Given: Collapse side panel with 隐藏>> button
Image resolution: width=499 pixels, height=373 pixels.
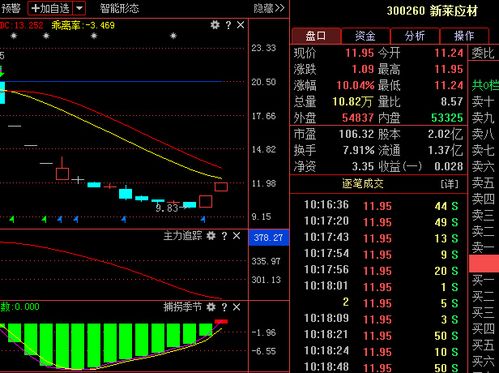Looking at the screenshot, I should [x=269, y=8].
